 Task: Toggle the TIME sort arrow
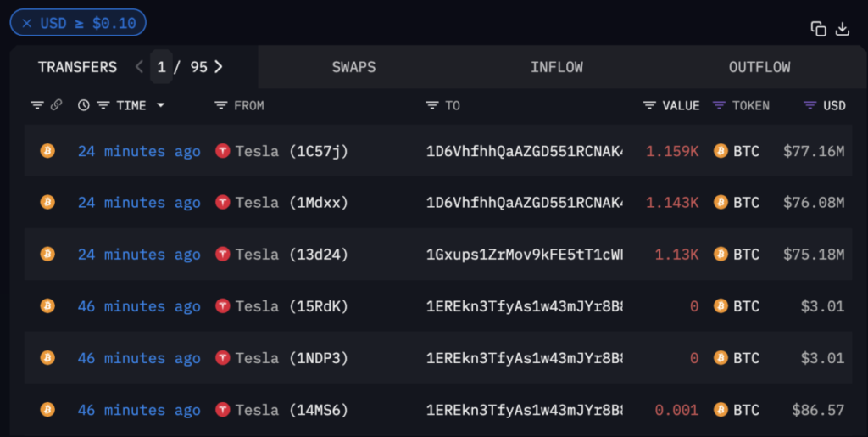pyautogui.click(x=160, y=105)
